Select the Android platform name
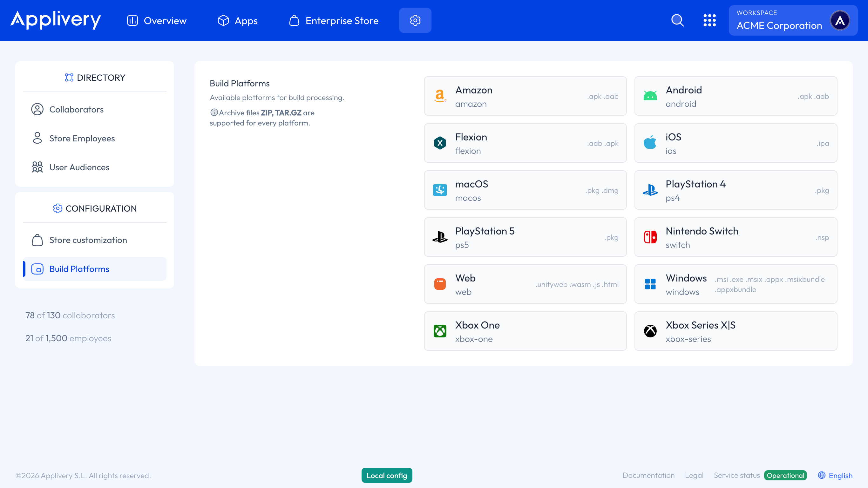Image resolution: width=868 pixels, height=488 pixels. click(x=684, y=90)
